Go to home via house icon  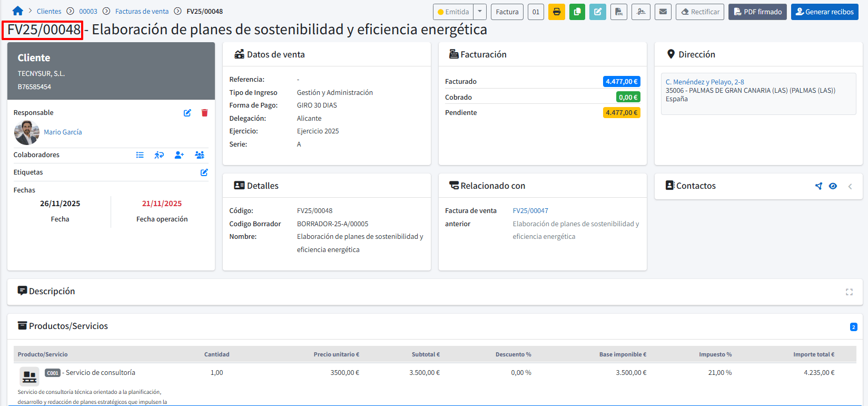(x=18, y=11)
